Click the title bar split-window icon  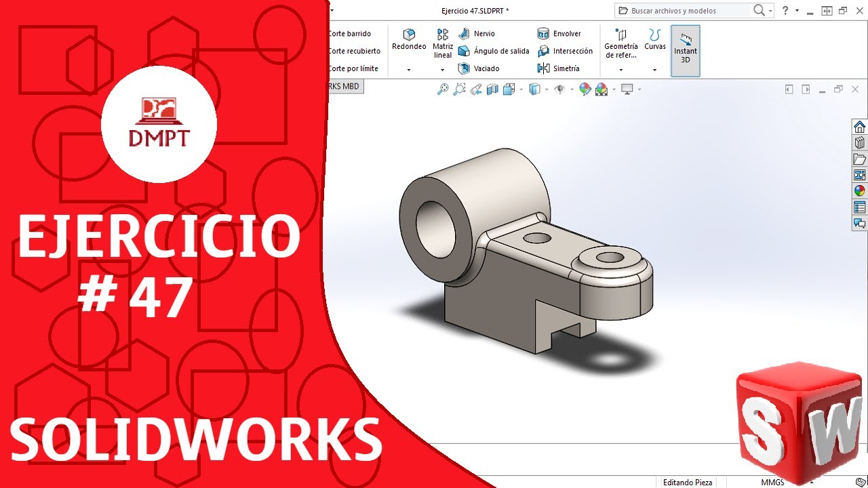click(x=827, y=11)
